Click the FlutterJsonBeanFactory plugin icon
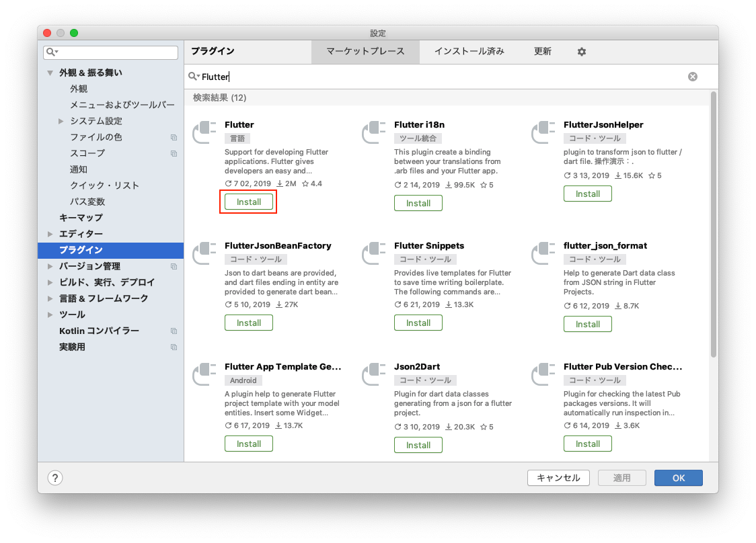Image resolution: width=756 pixels, height=543 pixels. 204,253
